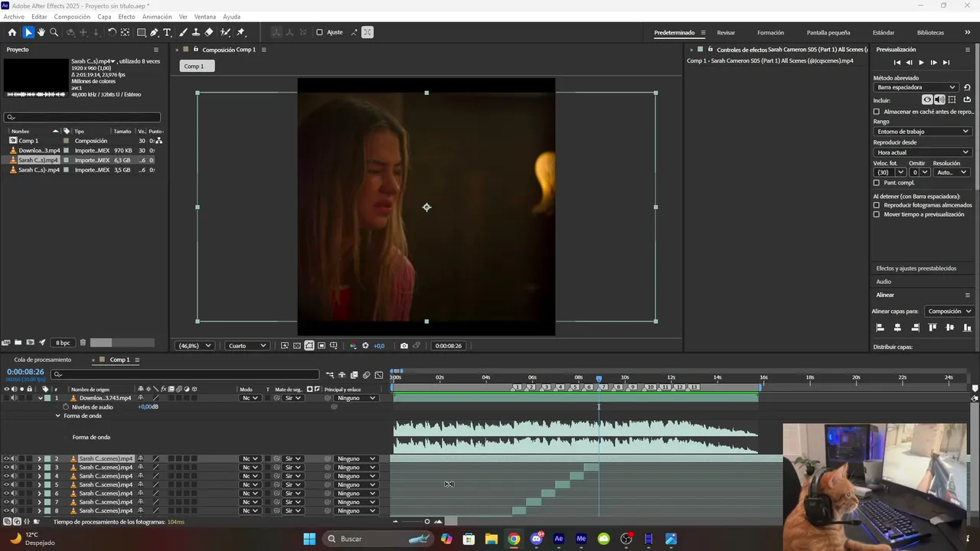Open the viewer resolution 'Cuarto' dropdown
Screen dimensions: 980x551
(247, 346)
